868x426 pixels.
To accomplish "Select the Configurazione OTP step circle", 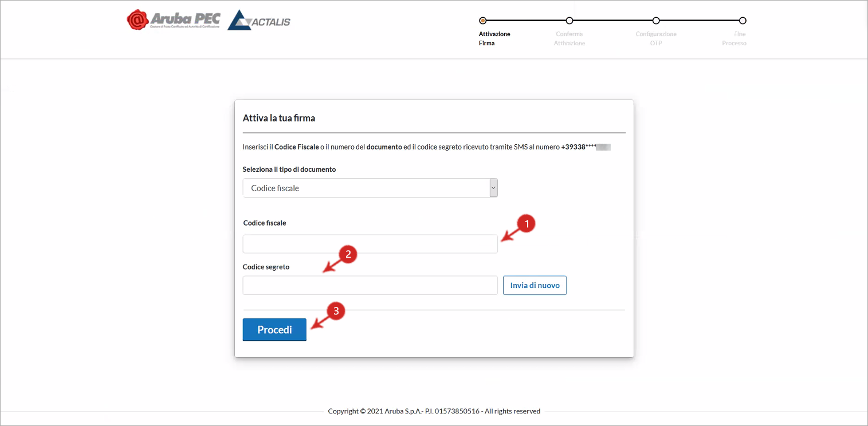I will pyautogui.click(x=656, y=21).
